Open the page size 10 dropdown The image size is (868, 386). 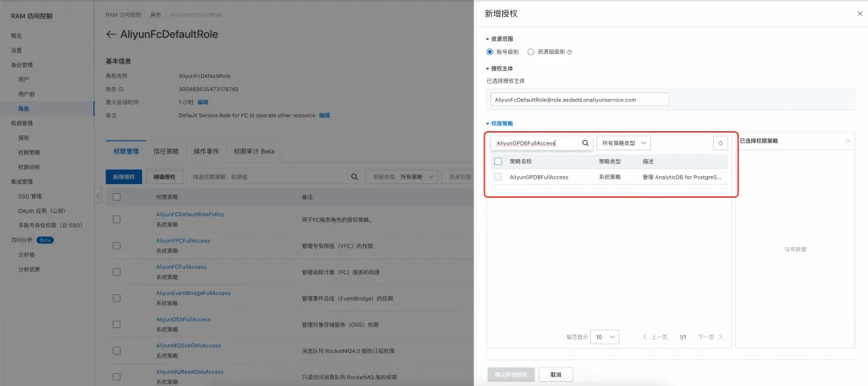pyautogui.click(x=604, y=337)
